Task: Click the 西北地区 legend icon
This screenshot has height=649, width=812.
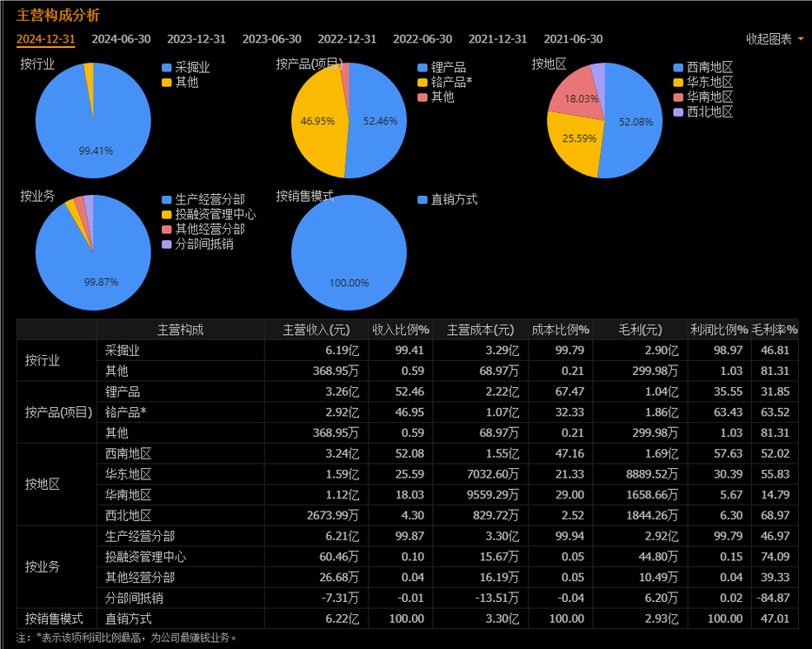Action: click(678, 112)
